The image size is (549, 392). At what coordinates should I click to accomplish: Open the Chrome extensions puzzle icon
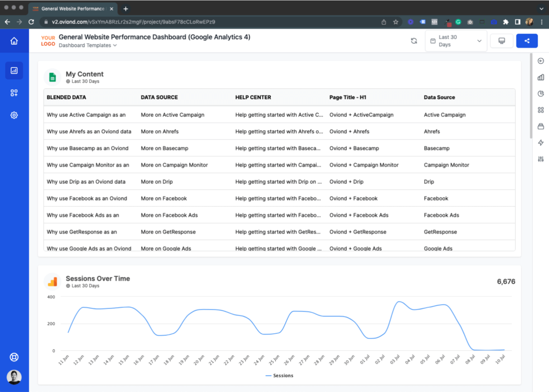pos(506,22)
